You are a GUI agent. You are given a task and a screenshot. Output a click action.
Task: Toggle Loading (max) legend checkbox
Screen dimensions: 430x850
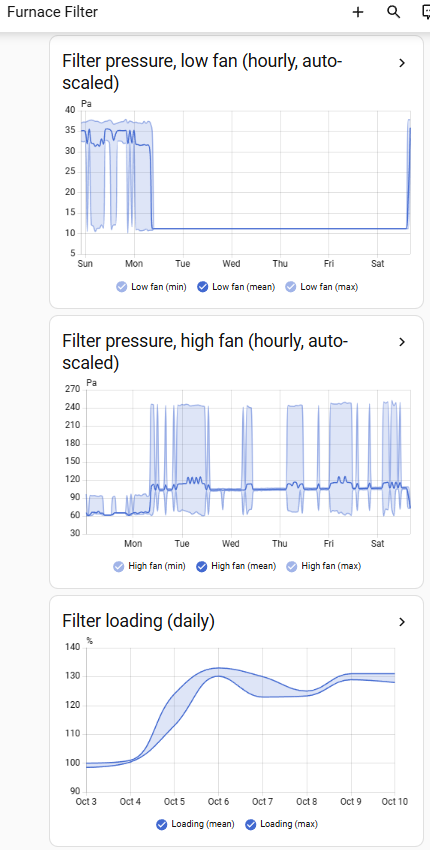tap(251, 825)
